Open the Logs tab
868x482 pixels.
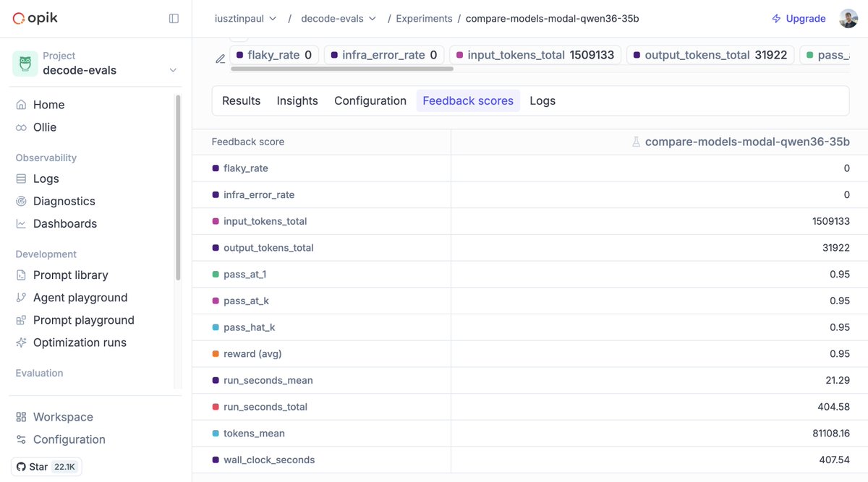point(542,101)
